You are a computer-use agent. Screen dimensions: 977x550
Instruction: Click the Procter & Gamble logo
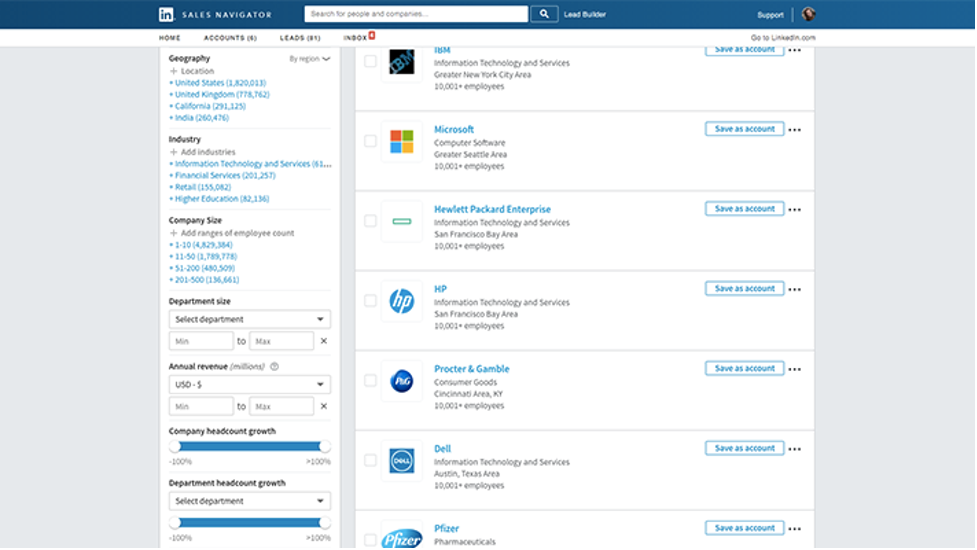[402, 381]
